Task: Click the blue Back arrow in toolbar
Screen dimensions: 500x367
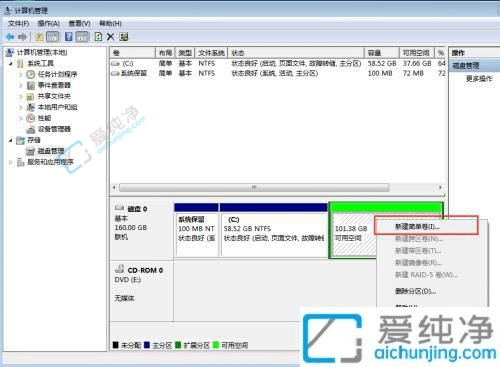Action: pyautogui.click(x=10, y=37)
